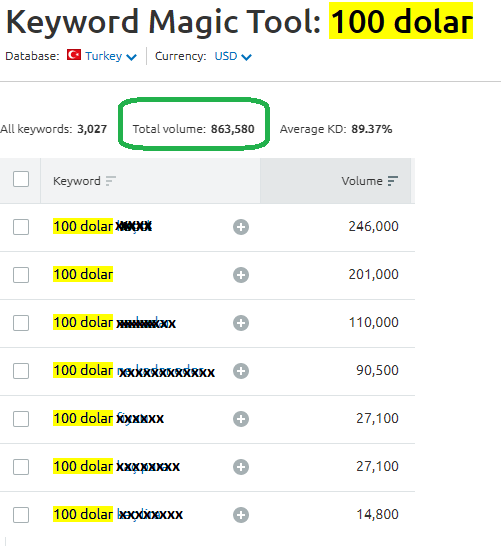Image resolution: width=501 pixels, height=546 pixels.
Task: Click the Total volume 863,580 figure
Action: [233, 129]
